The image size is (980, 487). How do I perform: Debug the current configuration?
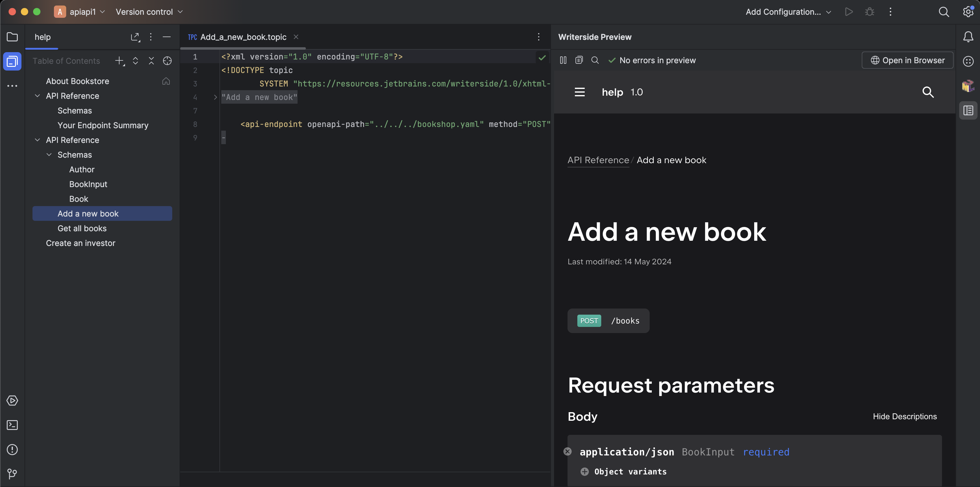870,12
